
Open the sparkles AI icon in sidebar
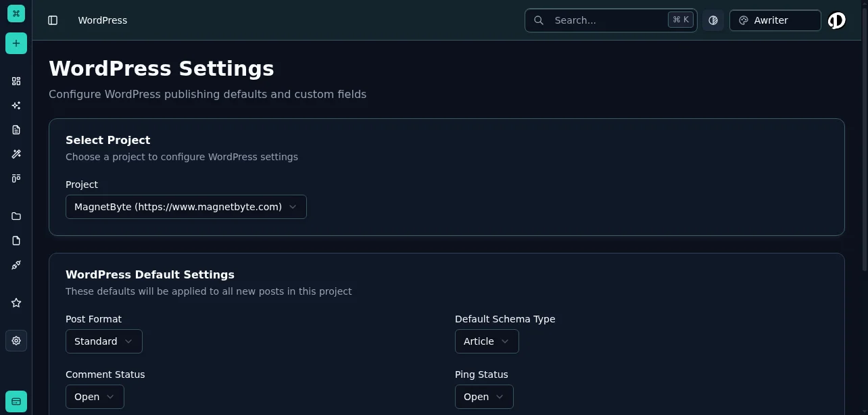pos(16,105)
